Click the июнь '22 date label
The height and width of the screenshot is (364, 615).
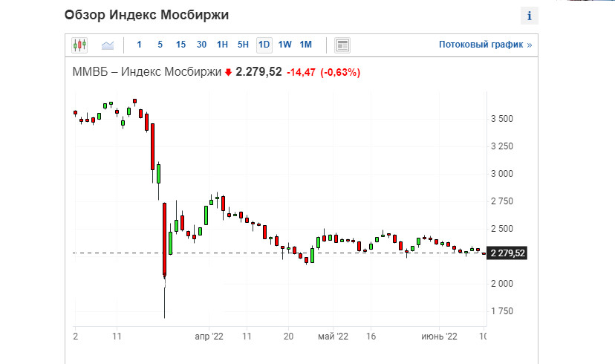[x=439, y=337]
